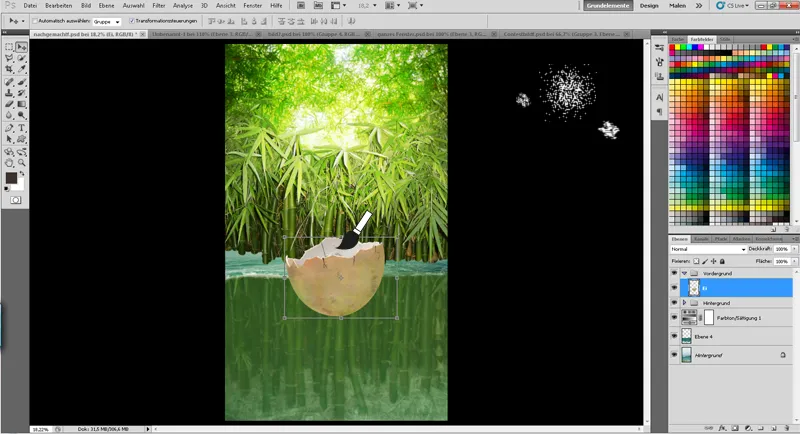Select the Path Selection tool

9,139
